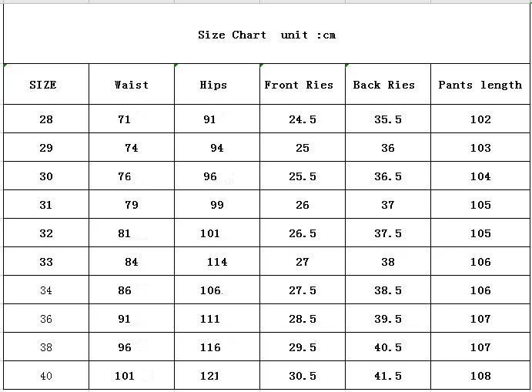Click the front ries 30.5 cell
The height and width of the screenshot is (392, 532).
303,375
